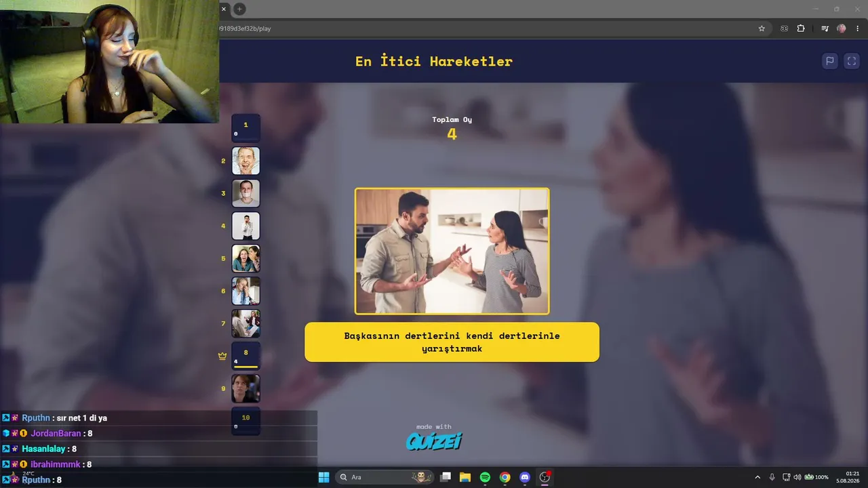The width and height of the screenshot is (868, 488).
Task: Open the Chrome extensions puzzle icon
Action: (801, 28)
